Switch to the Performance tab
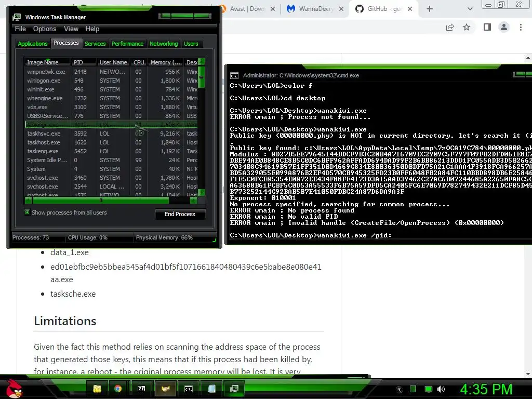Screen dimensions: 532x399 pos(128,44)
